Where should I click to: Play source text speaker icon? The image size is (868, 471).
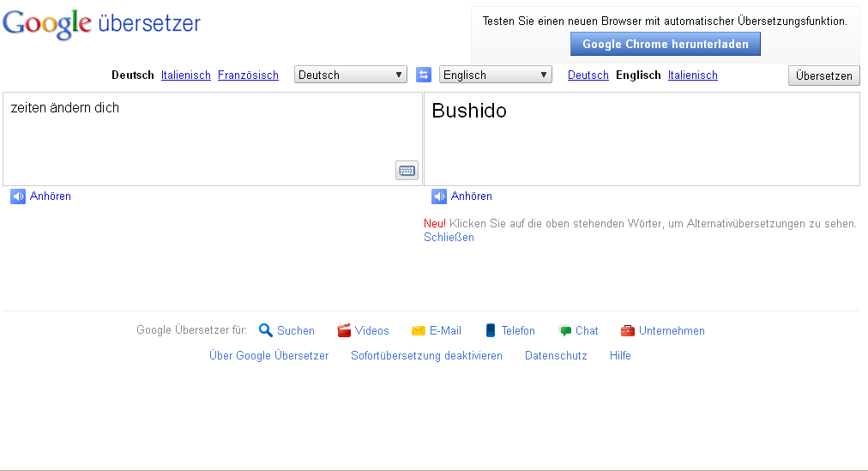[x=18, y=196]
